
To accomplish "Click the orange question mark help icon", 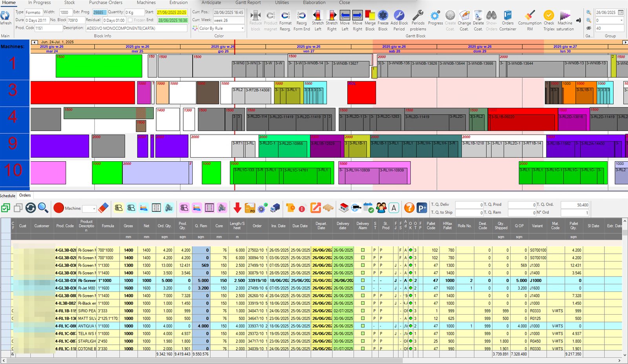I will point(409,208).
